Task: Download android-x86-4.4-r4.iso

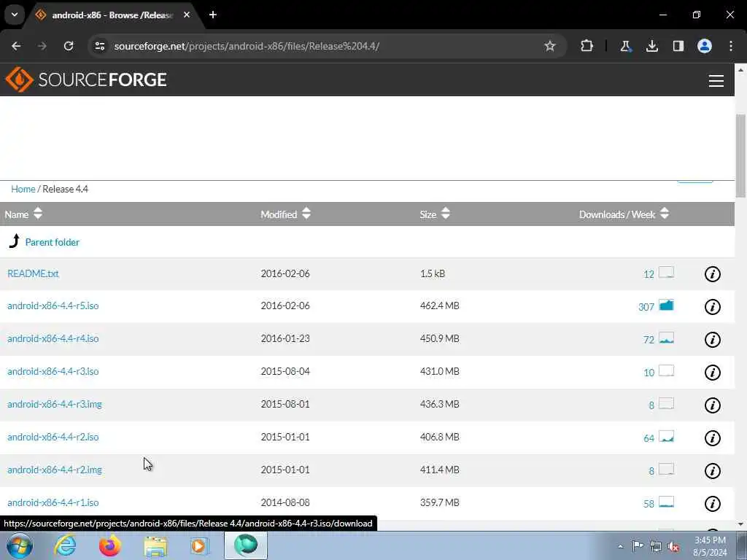Action: [x=53, y=338]
